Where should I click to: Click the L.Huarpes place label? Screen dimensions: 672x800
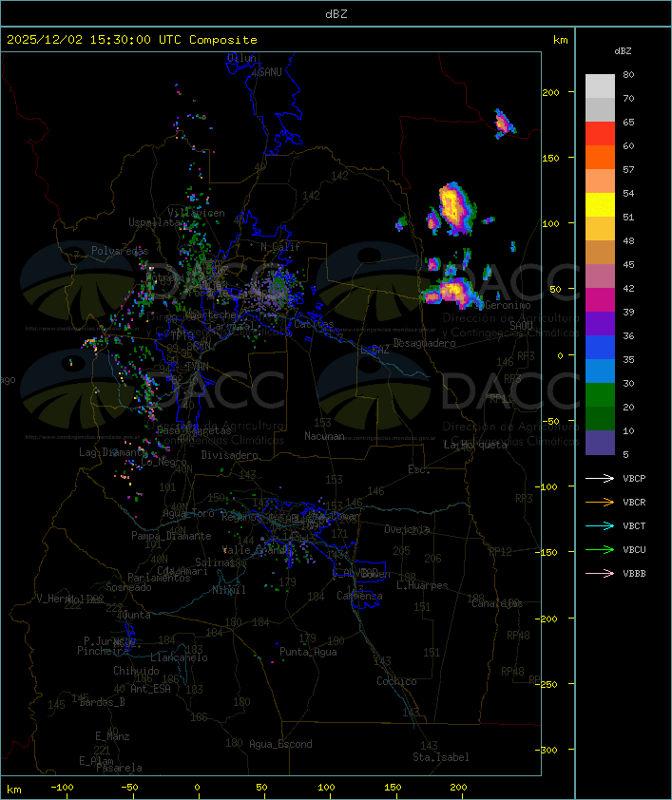coord(422,585)
